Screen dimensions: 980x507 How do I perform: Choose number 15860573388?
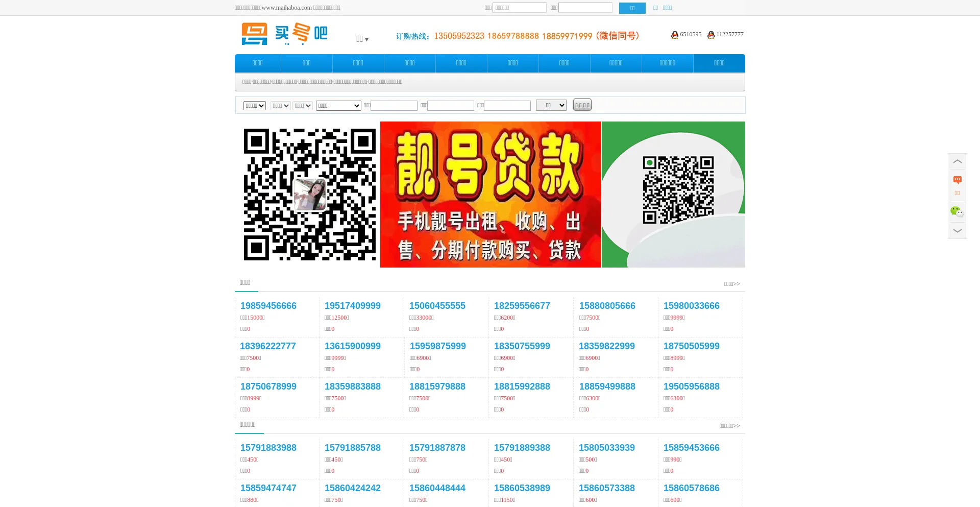[607, 488]
